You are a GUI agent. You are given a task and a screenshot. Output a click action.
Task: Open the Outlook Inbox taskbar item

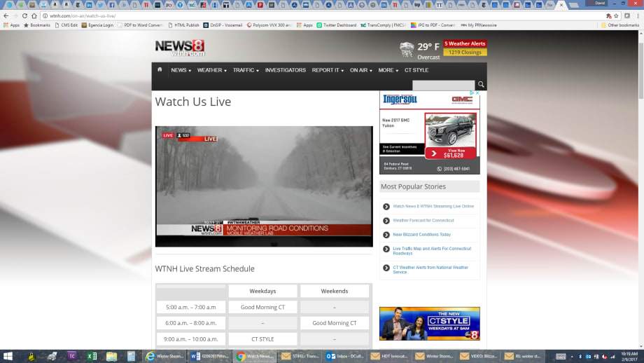click(x=344, y=356)
